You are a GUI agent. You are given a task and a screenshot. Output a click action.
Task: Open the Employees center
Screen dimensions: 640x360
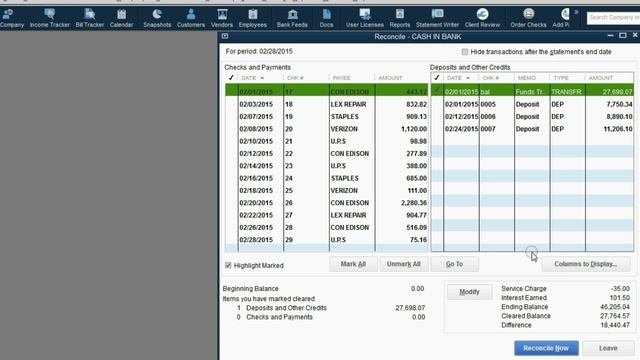253,18
